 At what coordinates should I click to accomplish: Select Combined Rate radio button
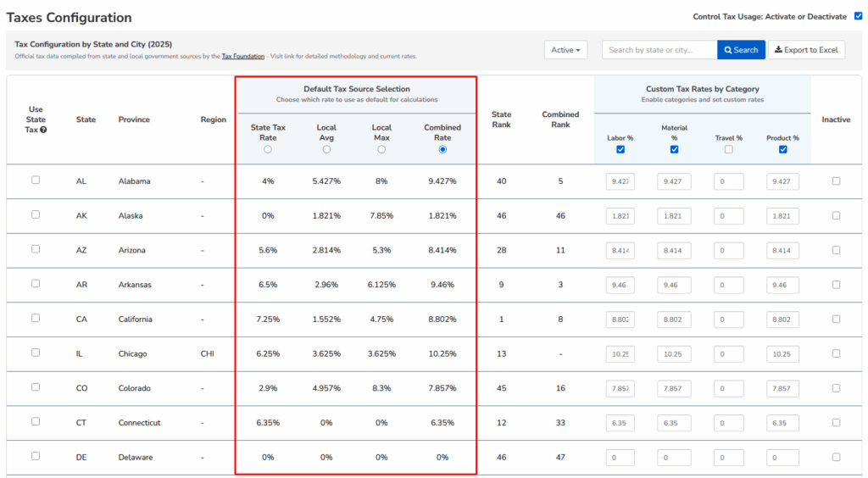[x=442, y=149]
